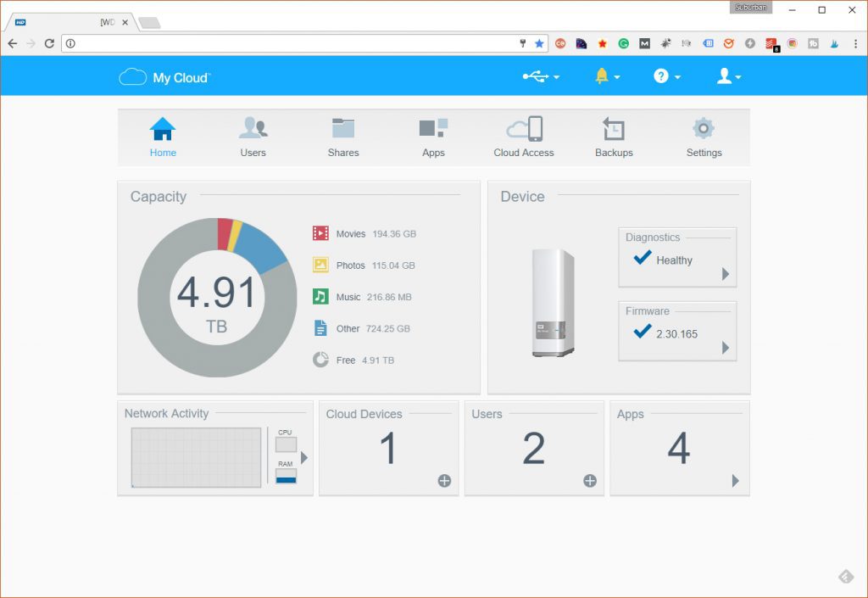
Task: Click the Free 4.91 TB value
Action: pos(378,360)
